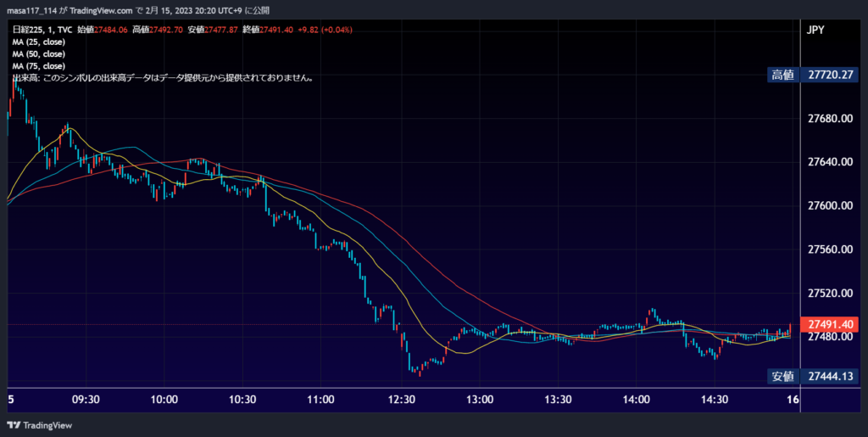Click the 14:30 time axis label

715,400
